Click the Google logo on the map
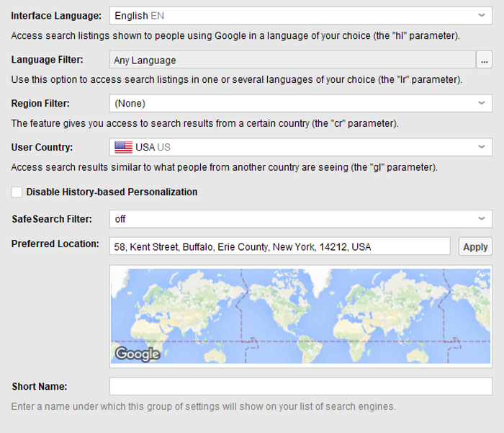 pyautogui.click(x=137, y=353)
